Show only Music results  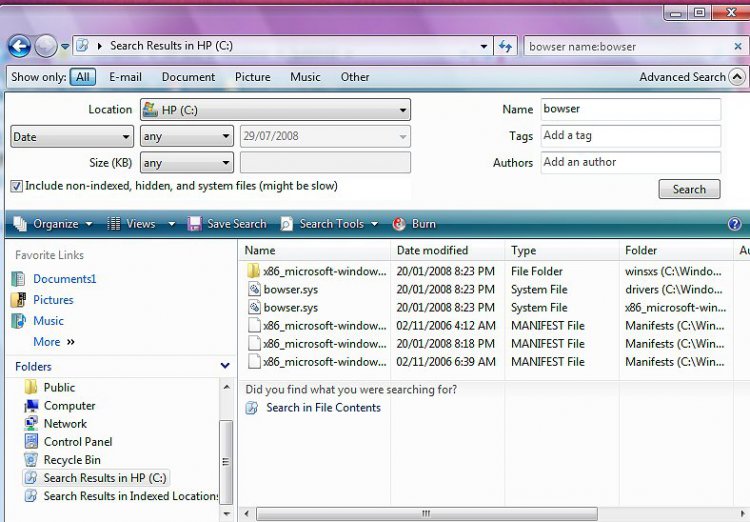point(305,77)
